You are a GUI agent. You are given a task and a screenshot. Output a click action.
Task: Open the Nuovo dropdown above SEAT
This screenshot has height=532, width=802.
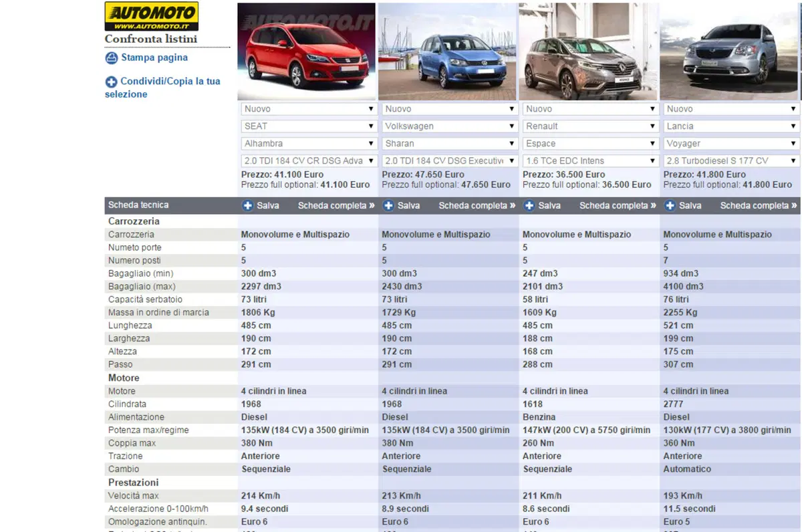(x=309, y=109)
